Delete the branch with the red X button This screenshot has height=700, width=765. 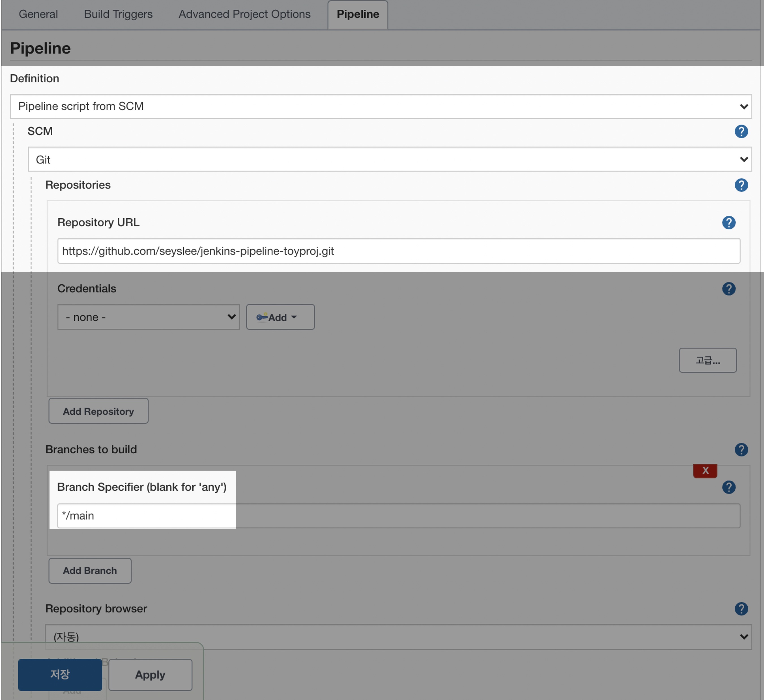click(x=705, y=470)
